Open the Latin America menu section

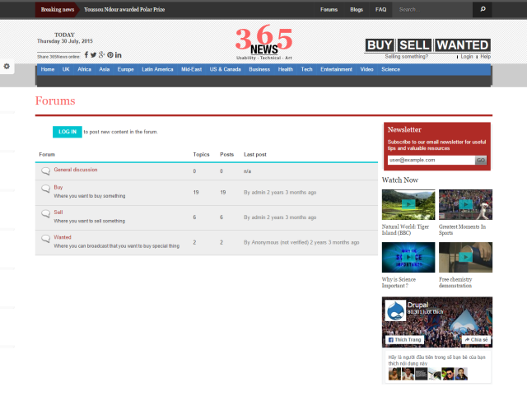click(157, 70)
